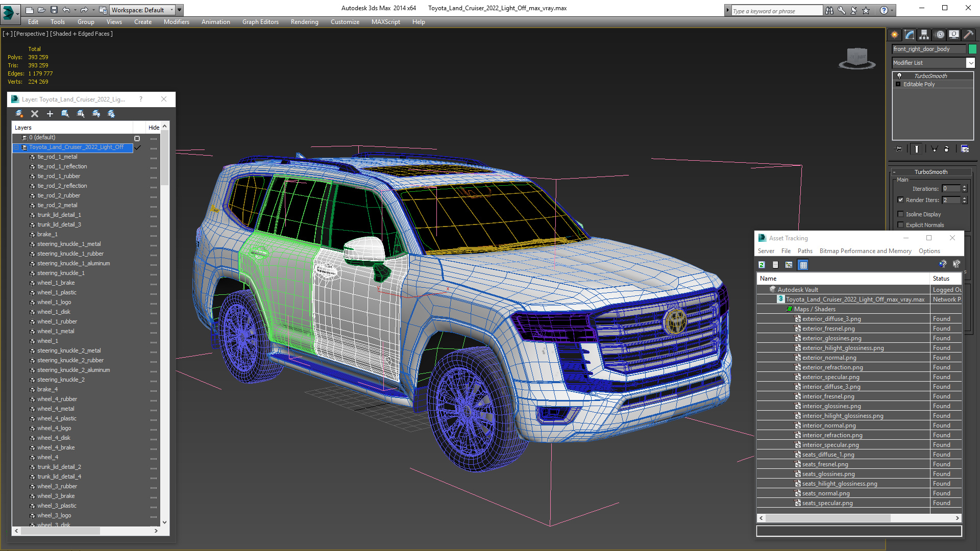Click Add Selected Objects plus icon in Layer dialog
Image resolution: width=980 pixels, height=551 pixels.
tap(50, 114)
